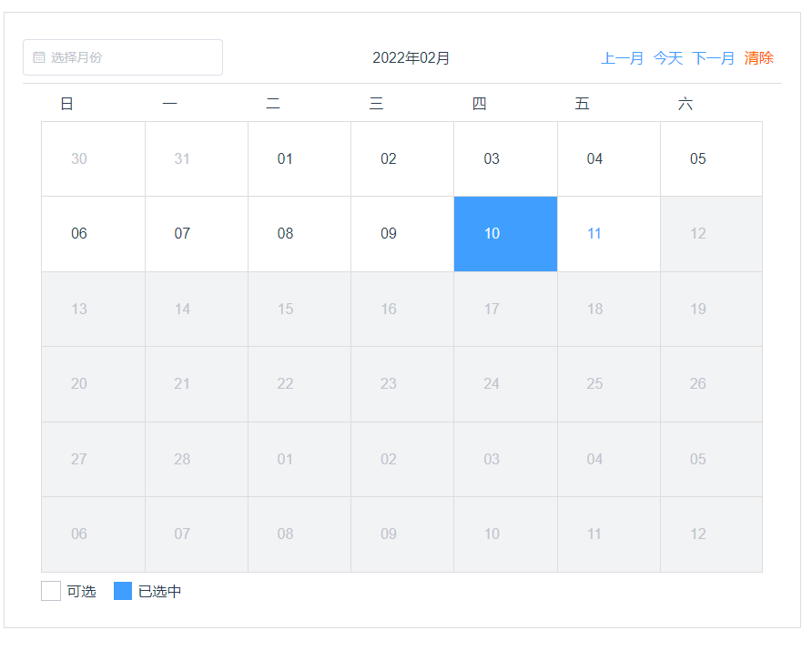The image size is (812, 651).
Task: Click disabled date 26
Action: click(712, 384)
